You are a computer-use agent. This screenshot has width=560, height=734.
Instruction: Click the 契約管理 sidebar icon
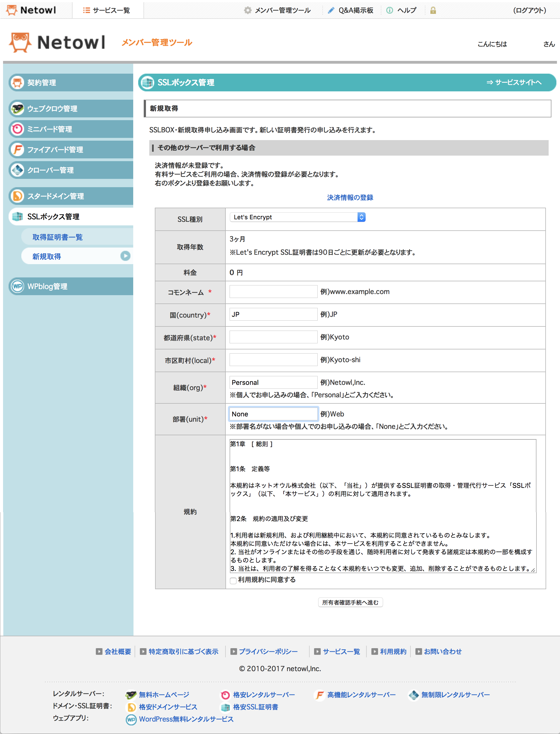[x=17, y=82]
